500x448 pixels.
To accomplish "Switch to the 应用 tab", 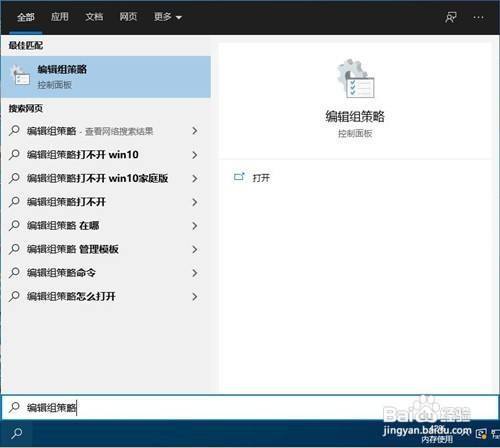I will (60, 17).
